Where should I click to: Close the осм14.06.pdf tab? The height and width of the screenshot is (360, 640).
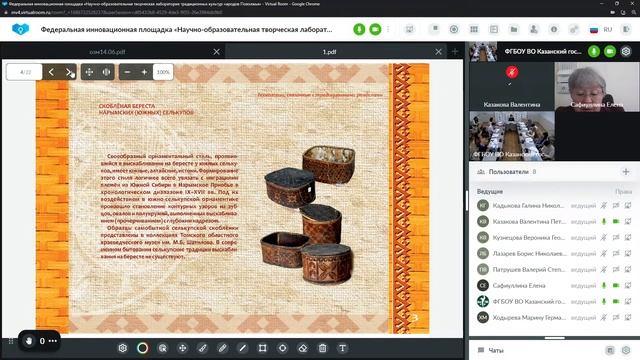point(217,52)
